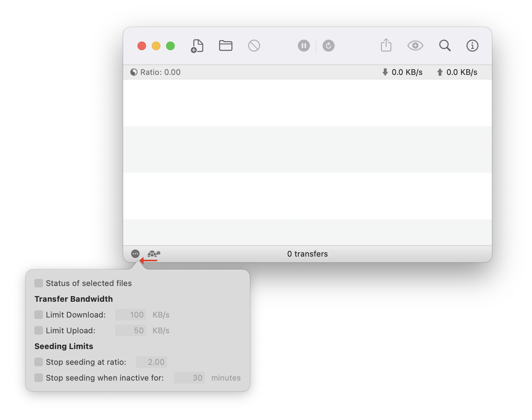Open the action options popover
This screenshot has width=532, height=420.
click(x=135, y=254)
